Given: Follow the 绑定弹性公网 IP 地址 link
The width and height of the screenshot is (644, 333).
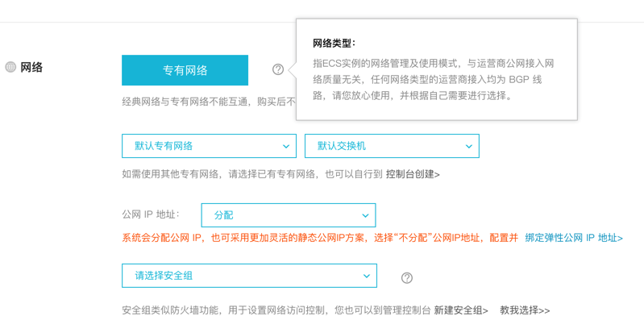Looking at the screenshot, I should coord(574,238).
